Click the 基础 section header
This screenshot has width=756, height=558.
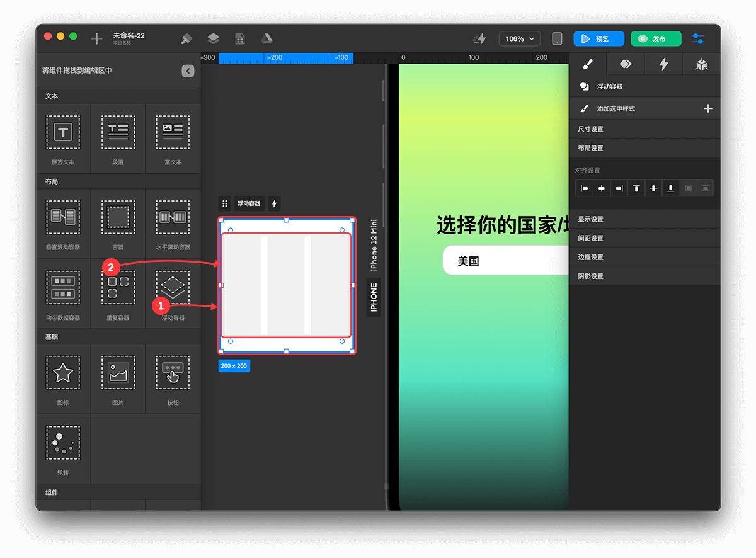point(52,337)
